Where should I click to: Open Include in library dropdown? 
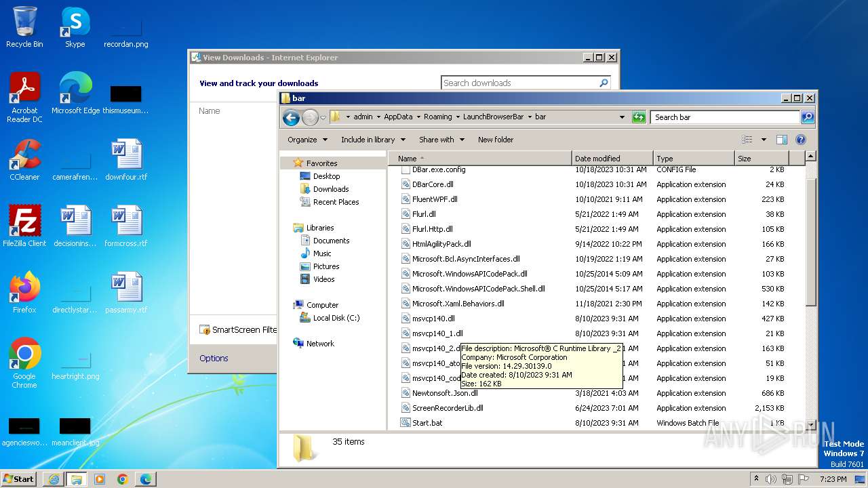tap(373, 140)
